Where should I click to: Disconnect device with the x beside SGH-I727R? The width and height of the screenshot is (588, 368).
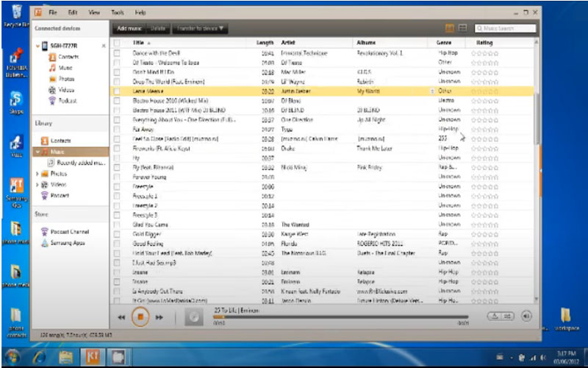pyautogui.click(x=104, y=46)
